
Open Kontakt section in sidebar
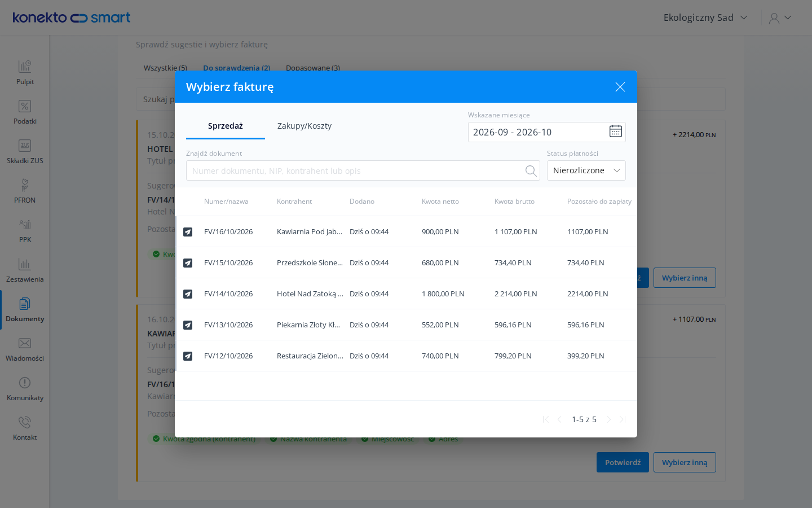[x=25, y=428]
